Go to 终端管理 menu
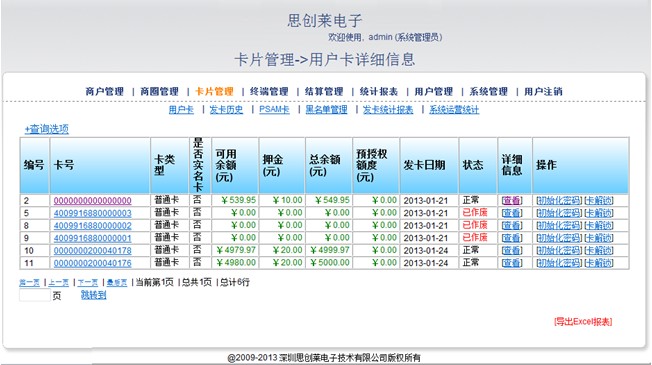The image size is (652, 365). click(x=269, y=91)
